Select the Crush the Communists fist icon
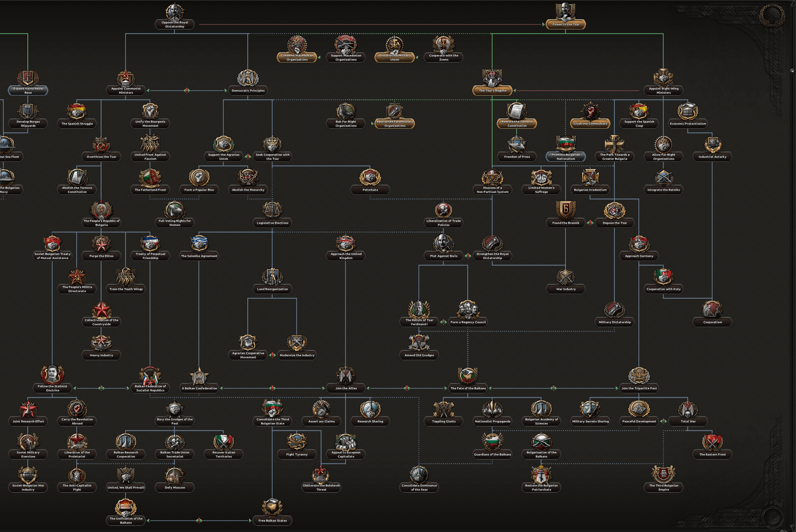Screen dimensions: 796x532 [590, 111]
